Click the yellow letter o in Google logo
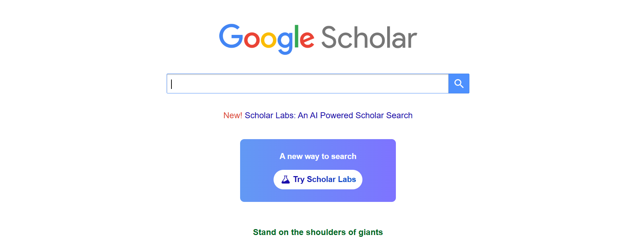The height and width of the screenshot is (242, 644). [x=269, y=40]
